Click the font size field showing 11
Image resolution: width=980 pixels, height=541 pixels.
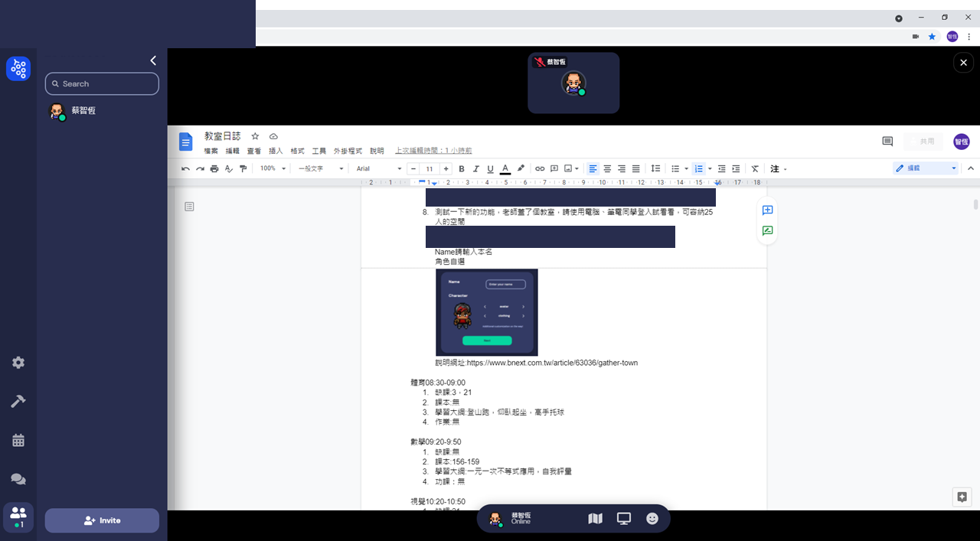pos(430,168)
